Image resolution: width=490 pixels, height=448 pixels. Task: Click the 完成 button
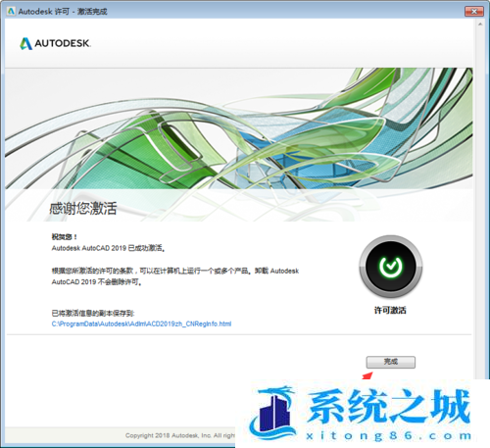click(391, 362)
